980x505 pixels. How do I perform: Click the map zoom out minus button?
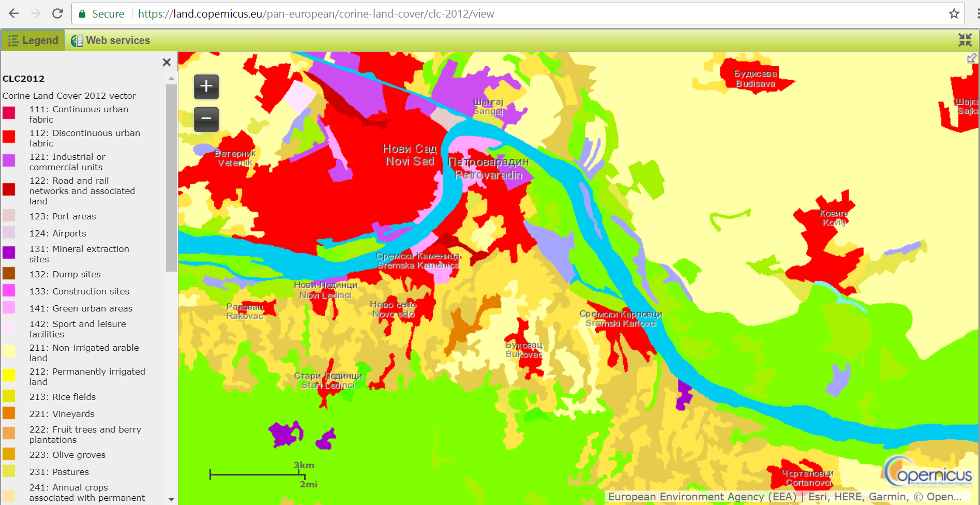pos(206,119)
